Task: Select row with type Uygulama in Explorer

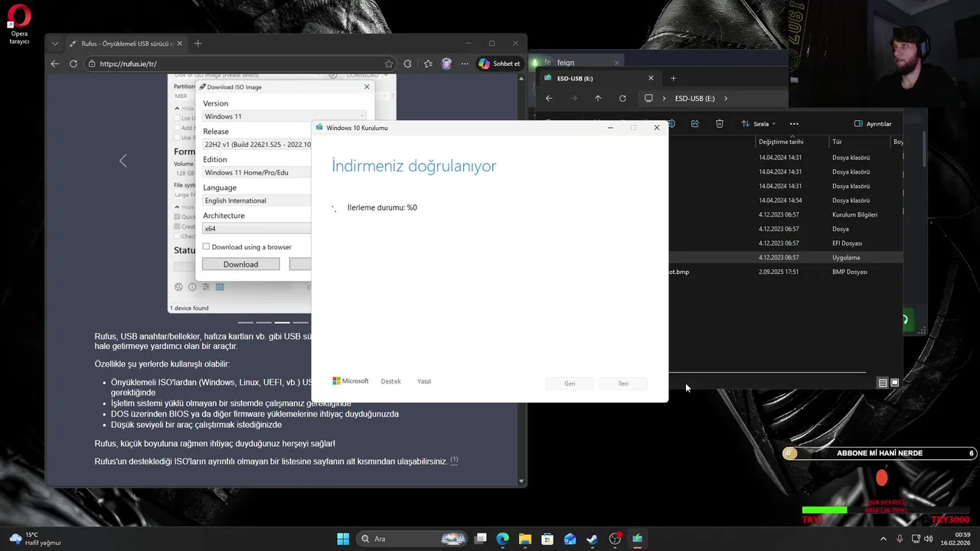Action: 786,257
